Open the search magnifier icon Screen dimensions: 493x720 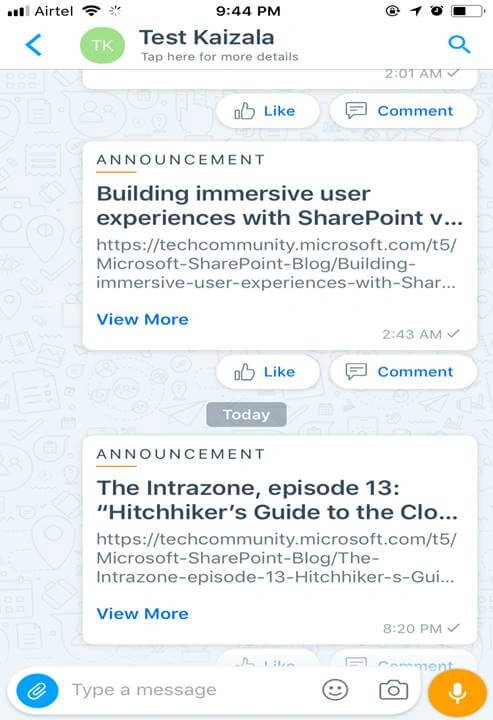coord(459,45)
